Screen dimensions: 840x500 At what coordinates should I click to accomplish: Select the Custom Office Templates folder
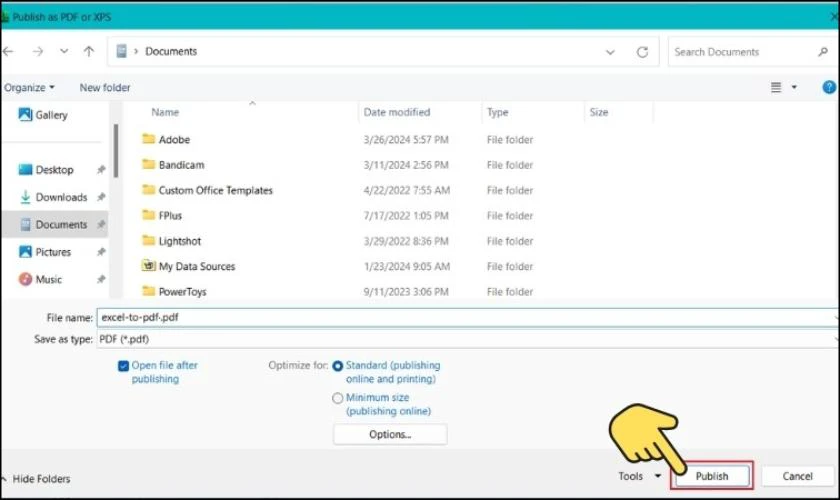[x=215, y=190]
